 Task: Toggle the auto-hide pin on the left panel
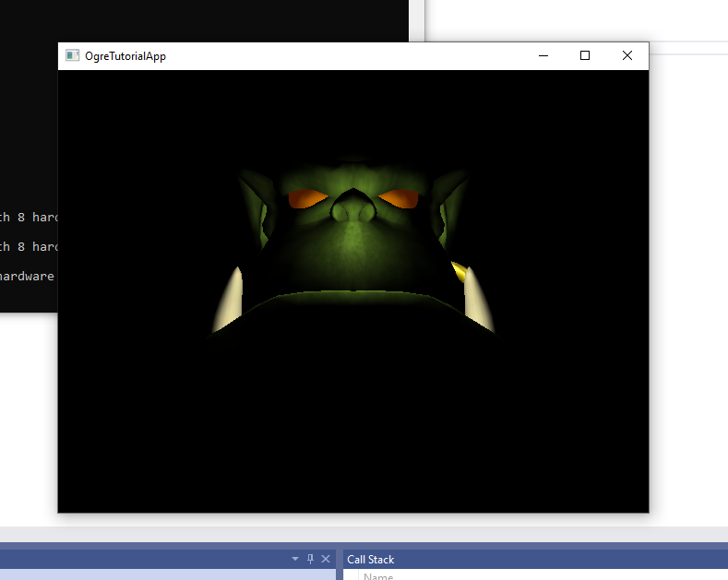coord(310,559)
